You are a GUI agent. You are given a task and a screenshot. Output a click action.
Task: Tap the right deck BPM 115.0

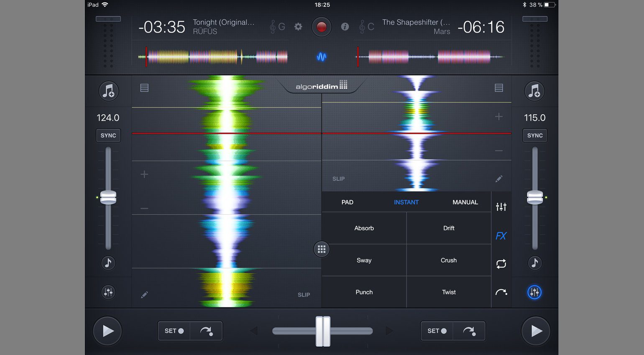point(534,118)
